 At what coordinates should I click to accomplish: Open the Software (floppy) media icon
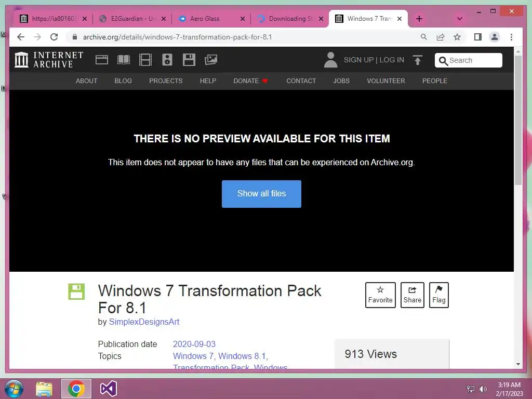click(189, 60)
